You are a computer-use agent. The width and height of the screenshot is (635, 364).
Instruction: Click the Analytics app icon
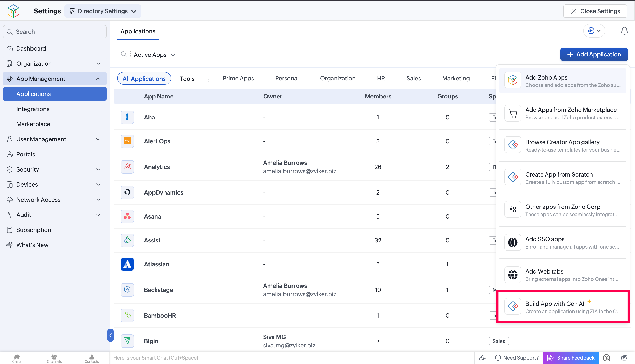127,167
